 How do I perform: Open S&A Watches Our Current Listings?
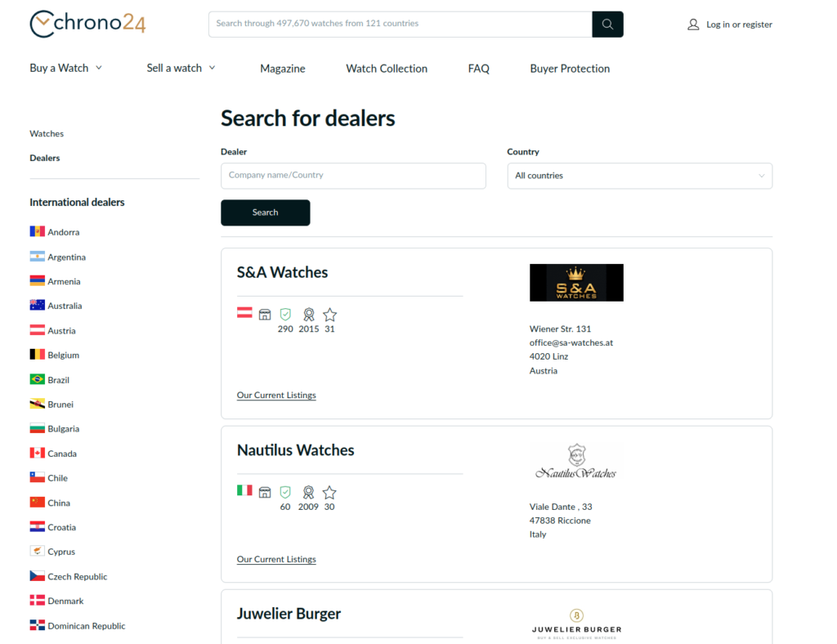pyautogui.click(x=276, y=396)
